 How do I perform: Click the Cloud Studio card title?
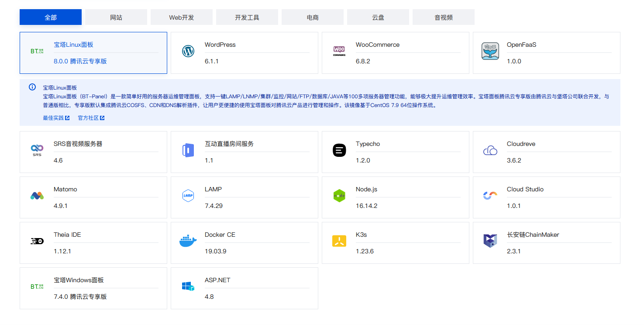(525, 189)
